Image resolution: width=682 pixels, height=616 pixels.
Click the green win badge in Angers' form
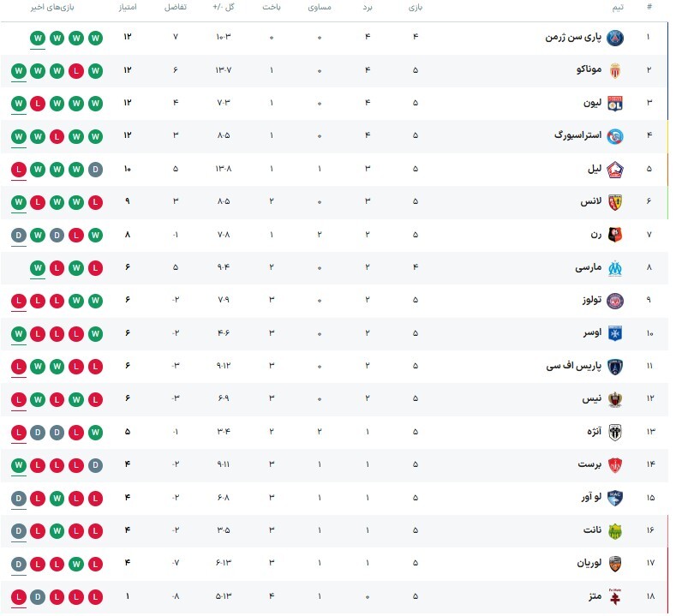(94, 432)
